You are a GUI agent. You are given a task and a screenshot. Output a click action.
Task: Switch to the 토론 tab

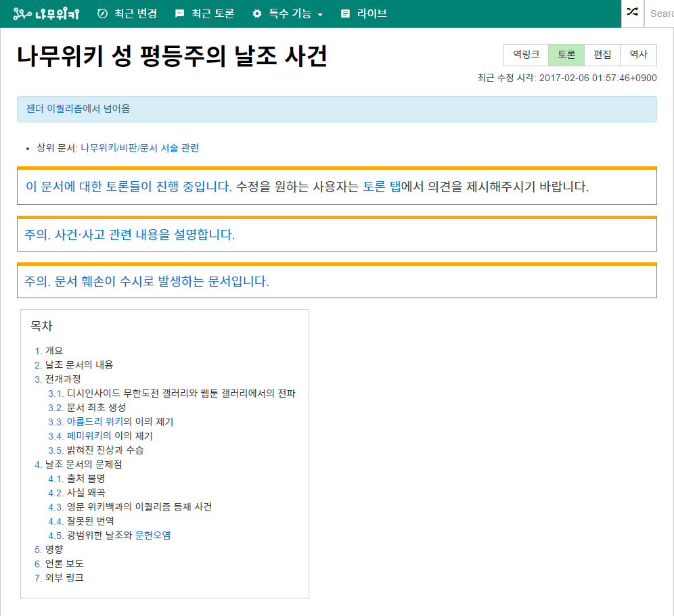pos(566,55)
